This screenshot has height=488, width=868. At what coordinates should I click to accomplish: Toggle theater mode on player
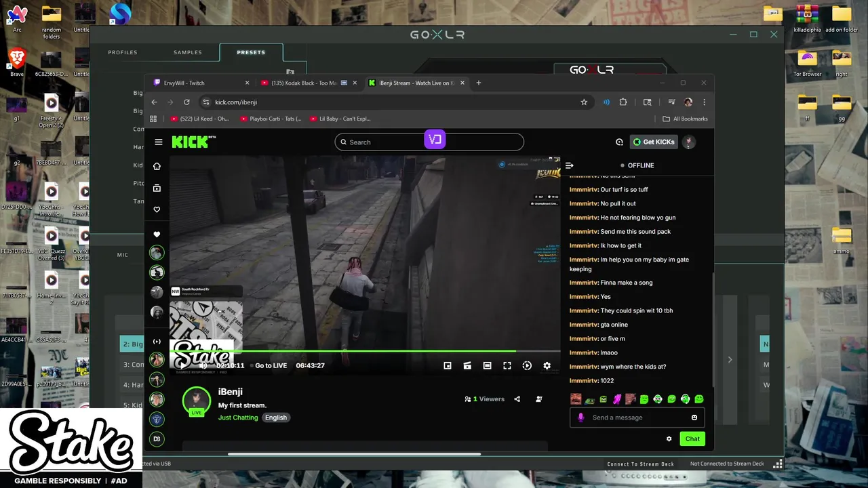[487, 365]
